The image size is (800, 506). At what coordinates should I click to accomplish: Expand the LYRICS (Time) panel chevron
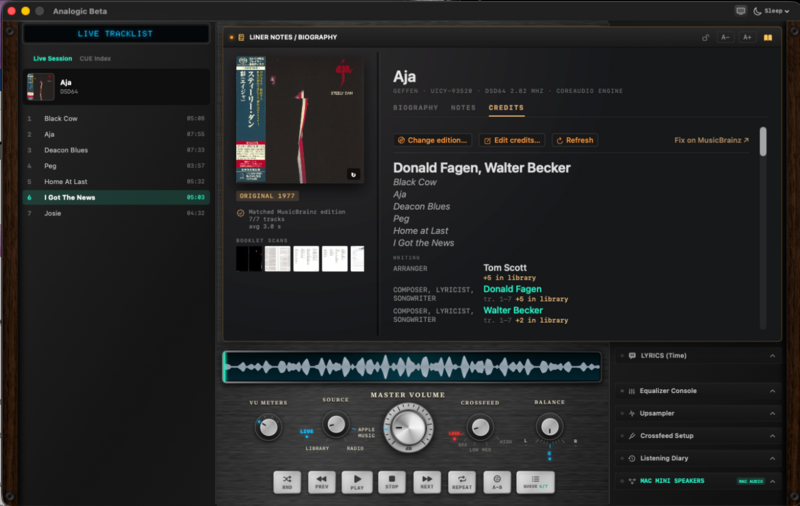coord(772,356)
